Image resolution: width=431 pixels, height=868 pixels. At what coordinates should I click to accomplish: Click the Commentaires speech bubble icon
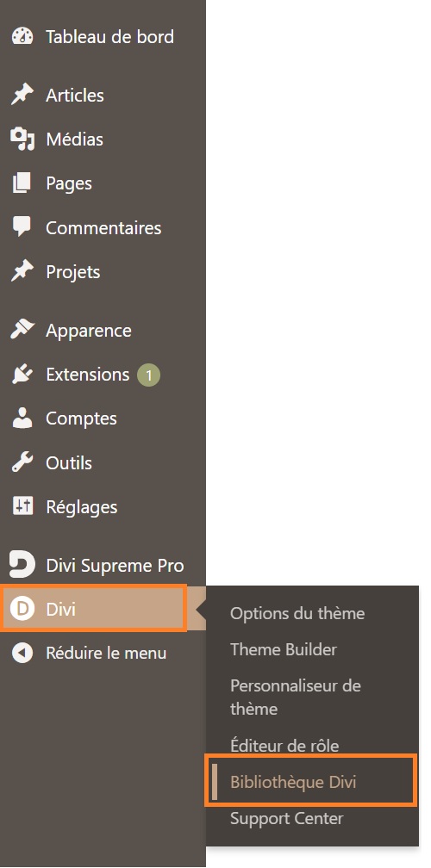point(22,227)
